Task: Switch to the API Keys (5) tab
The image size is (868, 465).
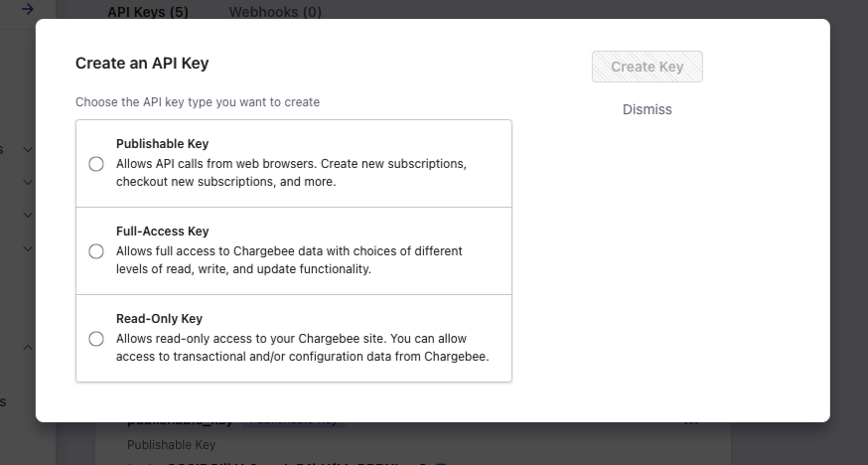Action: (148, 12)
